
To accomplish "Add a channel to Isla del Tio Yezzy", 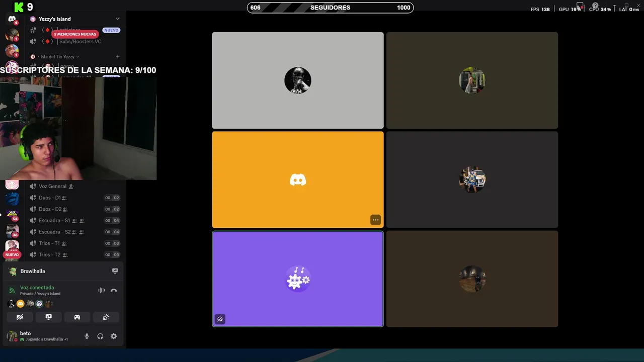I will [118, 57].
